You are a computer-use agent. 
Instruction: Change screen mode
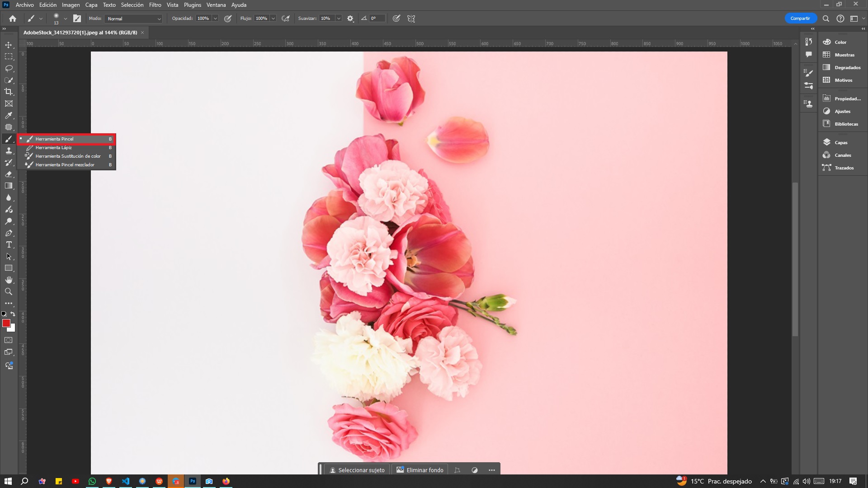tap(9, 352)
